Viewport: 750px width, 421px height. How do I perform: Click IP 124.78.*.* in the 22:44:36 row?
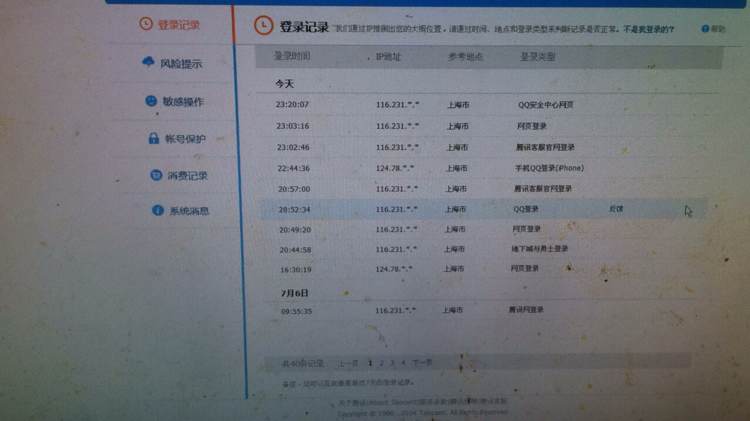(395, 168)
